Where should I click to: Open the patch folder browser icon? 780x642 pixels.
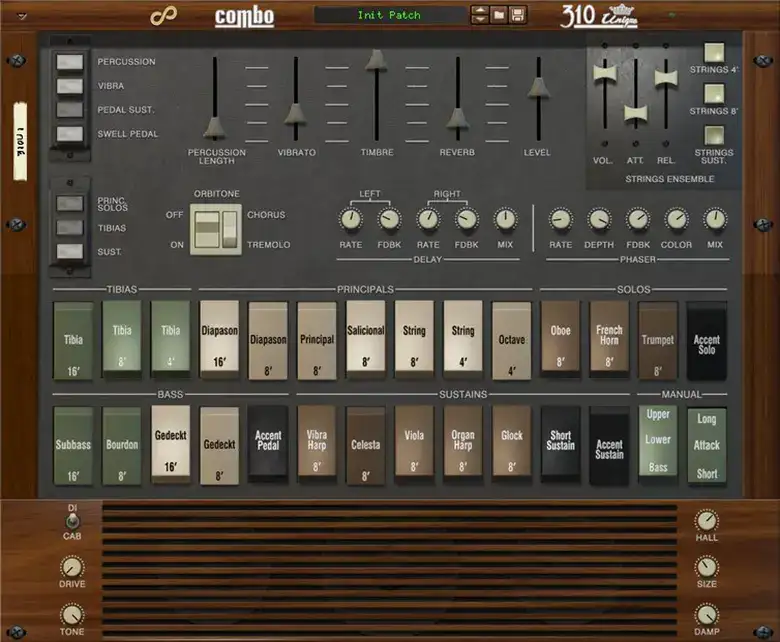(x=498, y=15)
